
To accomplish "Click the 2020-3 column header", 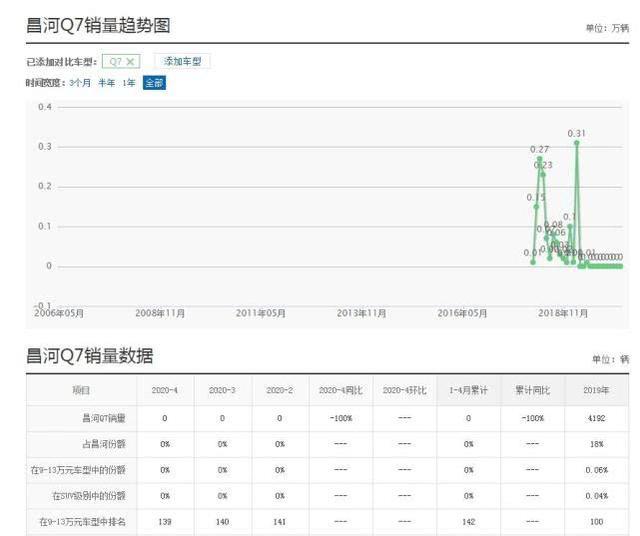I will click(222, 390).
